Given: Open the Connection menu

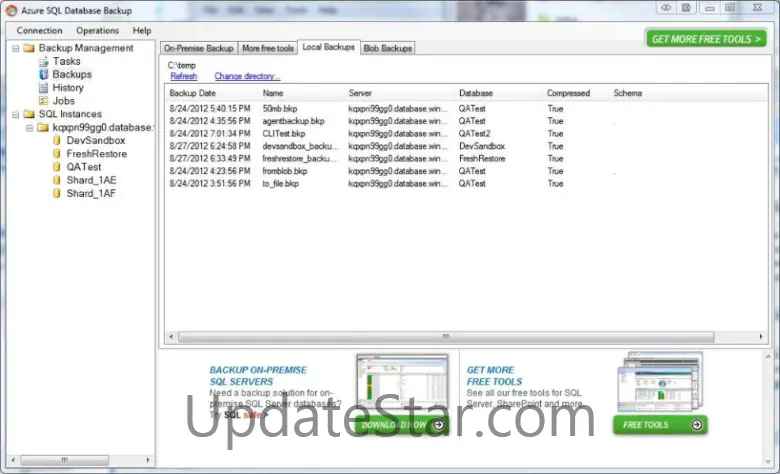Looking at the screenshot, I should tap(39, 31).
